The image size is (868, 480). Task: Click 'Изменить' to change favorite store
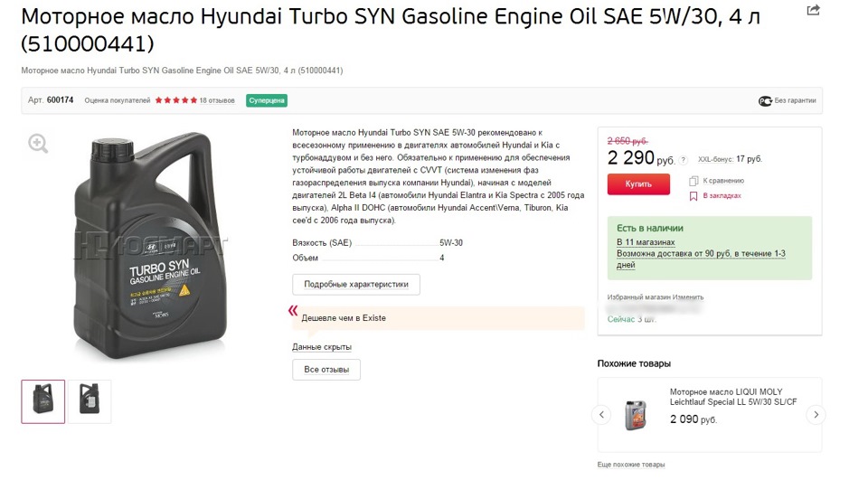tap(687, 297)
